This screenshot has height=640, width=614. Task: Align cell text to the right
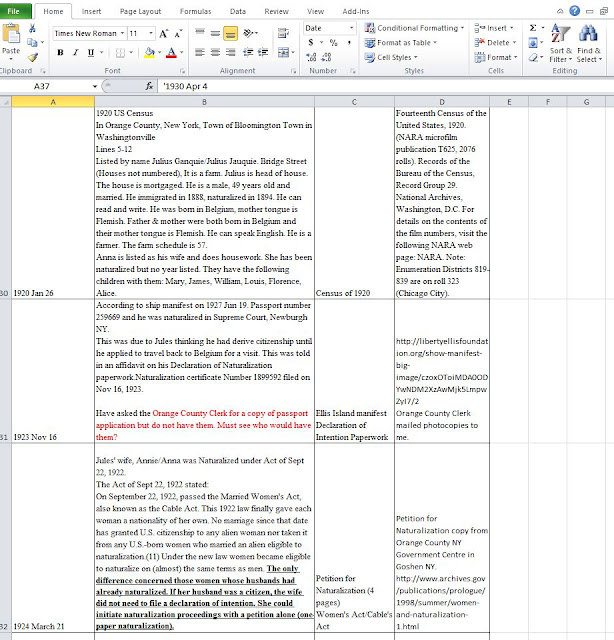tap(230, 52)
